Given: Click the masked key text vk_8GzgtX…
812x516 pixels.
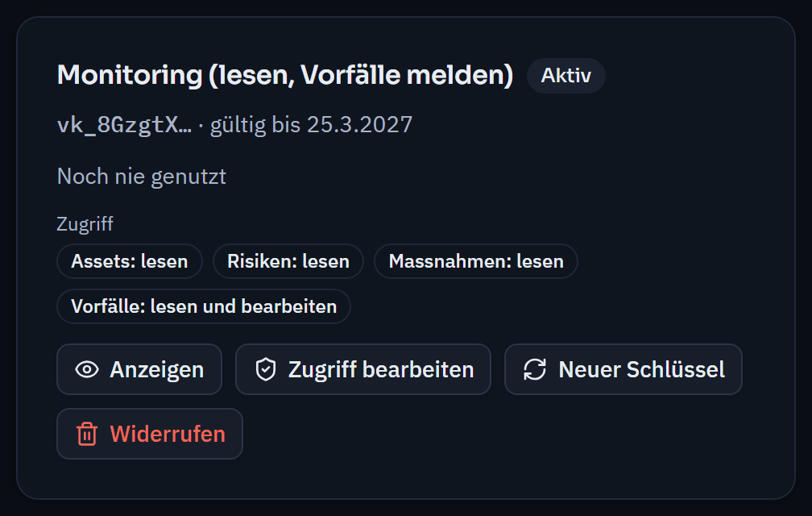Looking at the screenshot, I should 124,125.
